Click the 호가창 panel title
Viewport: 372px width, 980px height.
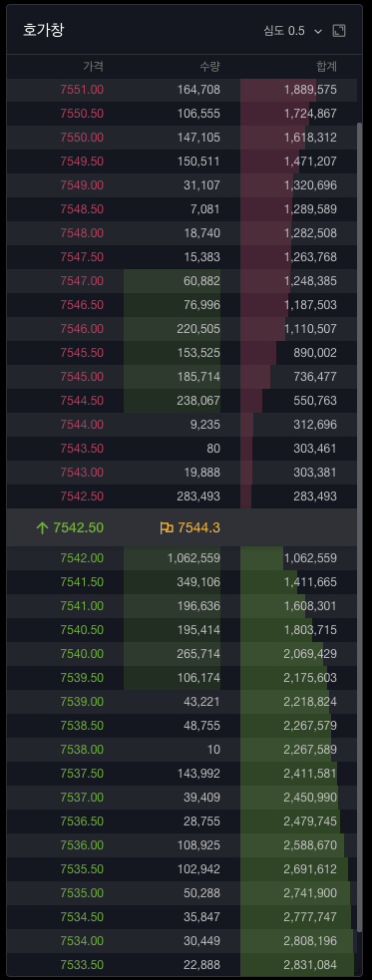click(43, 30)
